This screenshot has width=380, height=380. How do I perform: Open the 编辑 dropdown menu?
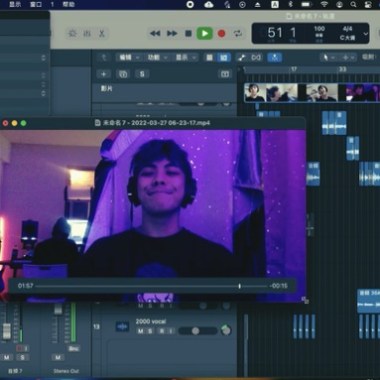(x=129, y=57)
